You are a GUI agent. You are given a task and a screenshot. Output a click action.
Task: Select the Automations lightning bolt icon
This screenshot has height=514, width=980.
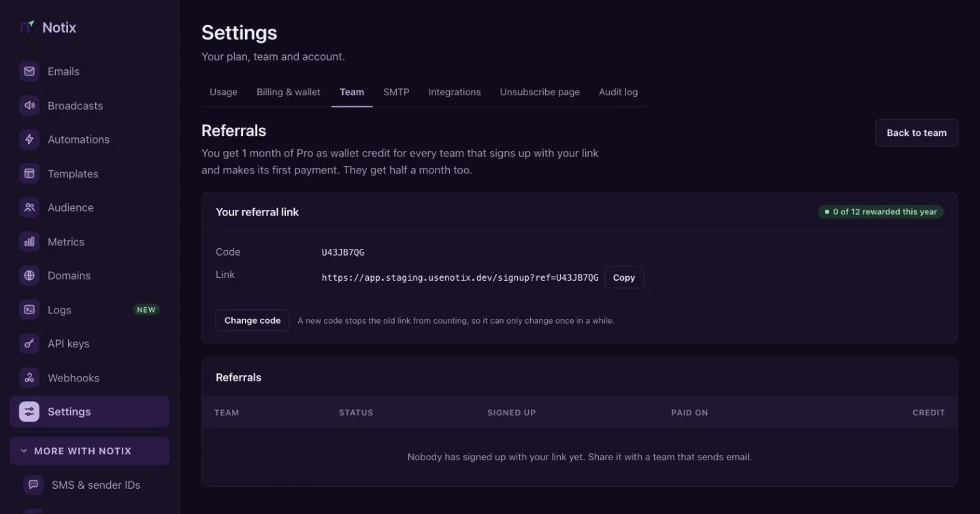point(29,139)
